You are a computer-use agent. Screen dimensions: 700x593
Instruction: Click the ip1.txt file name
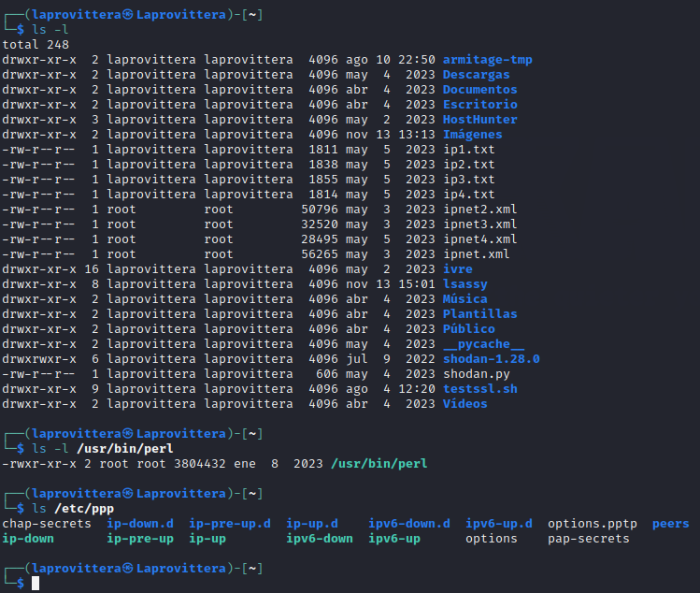pyautogui.click(x=468, y=150)
